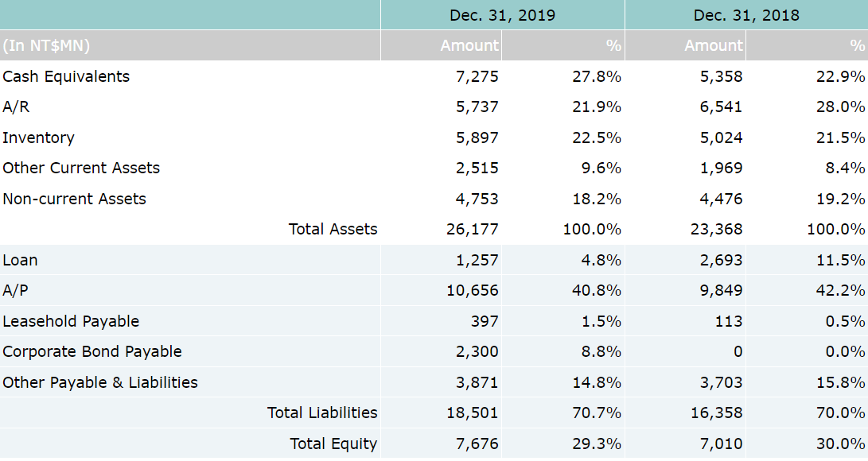
Task: Click the Non-current Assets row label
Action: (x=74, y=199)
